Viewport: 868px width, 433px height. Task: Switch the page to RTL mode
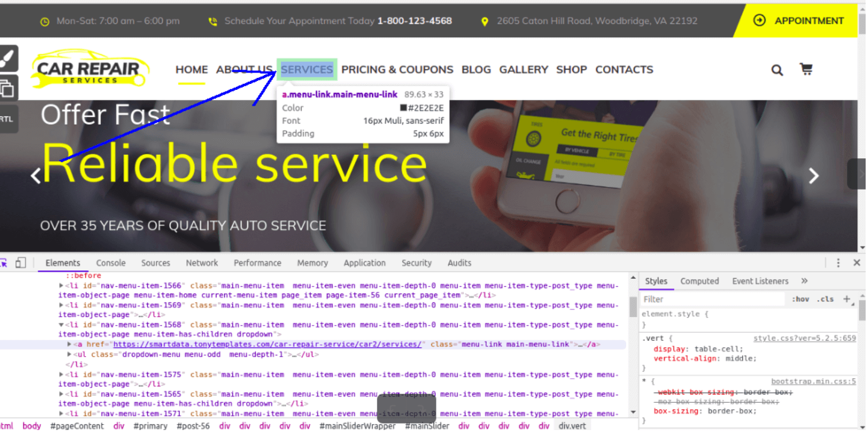(x=6, y=118)
